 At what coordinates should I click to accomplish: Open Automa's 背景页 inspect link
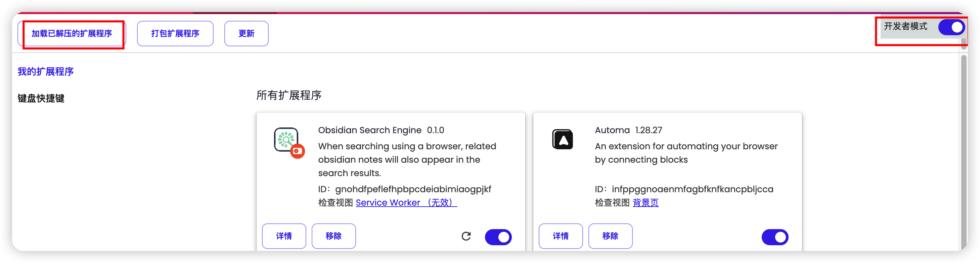(x=645, y=203)
